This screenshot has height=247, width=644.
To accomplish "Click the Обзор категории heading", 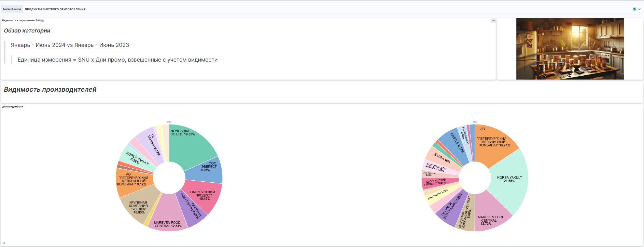I will [27, 30].
